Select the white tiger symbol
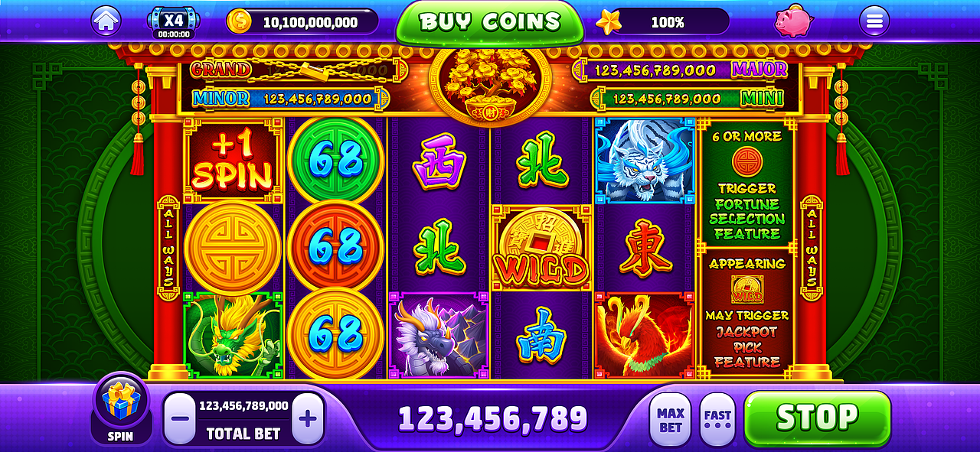The height and width of the screenshot is (452, 980). click(x=643, y=161)
